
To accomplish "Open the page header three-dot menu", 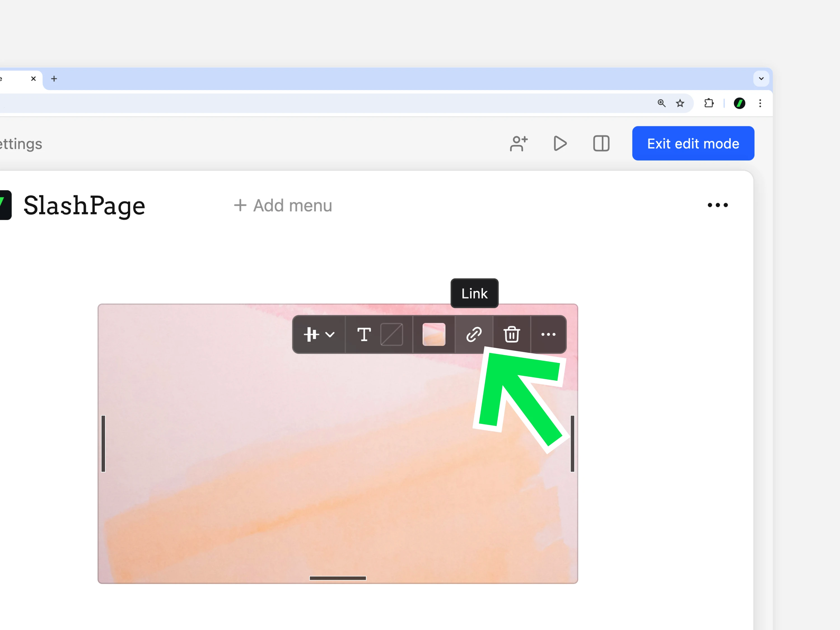I will 718,205.
